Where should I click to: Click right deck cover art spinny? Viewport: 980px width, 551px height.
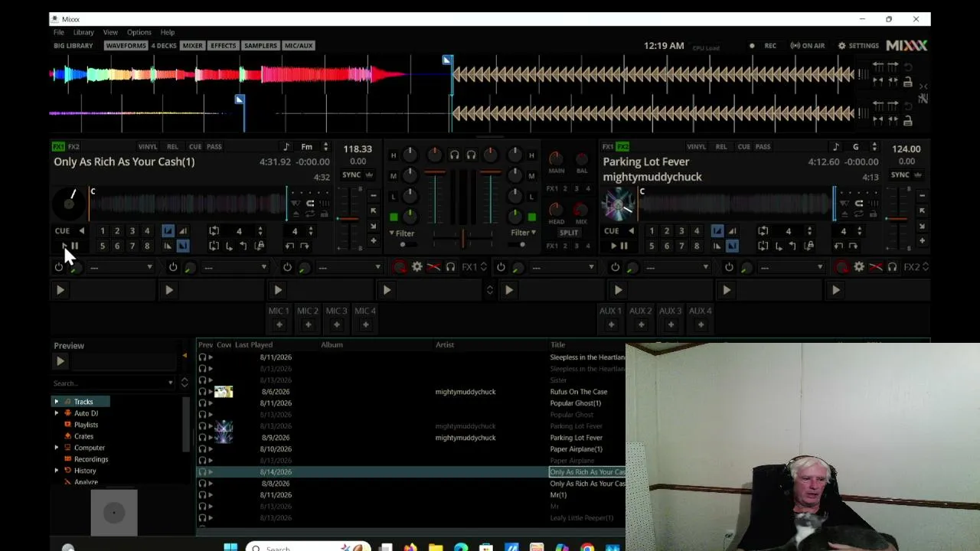[x=619, y=204]
